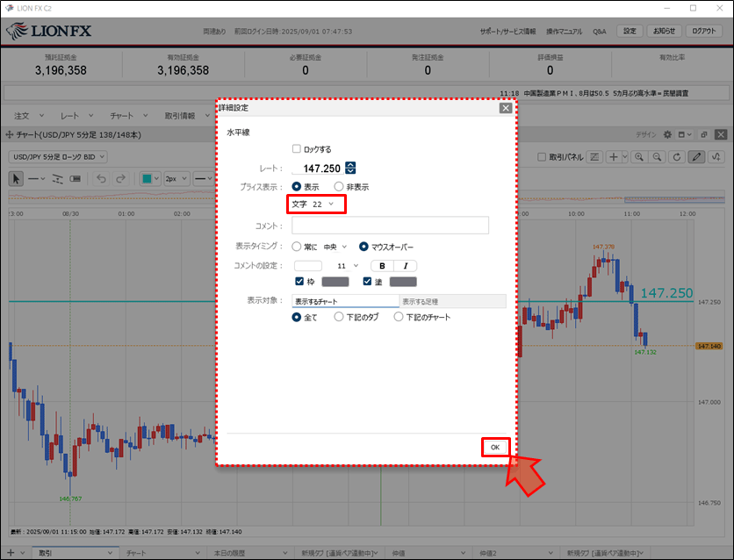Open the チャート menu
Image resolution: width=734 pixels, height=560 pixels.
click(x=128, y=116)
